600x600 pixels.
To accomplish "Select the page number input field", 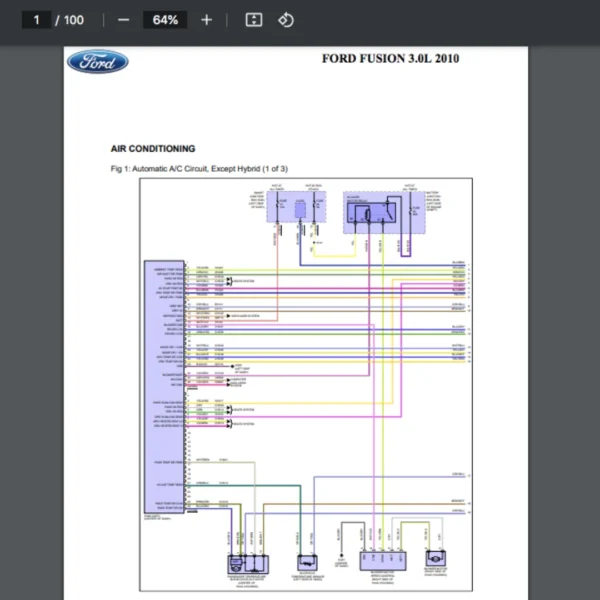I will coord(37,20).
